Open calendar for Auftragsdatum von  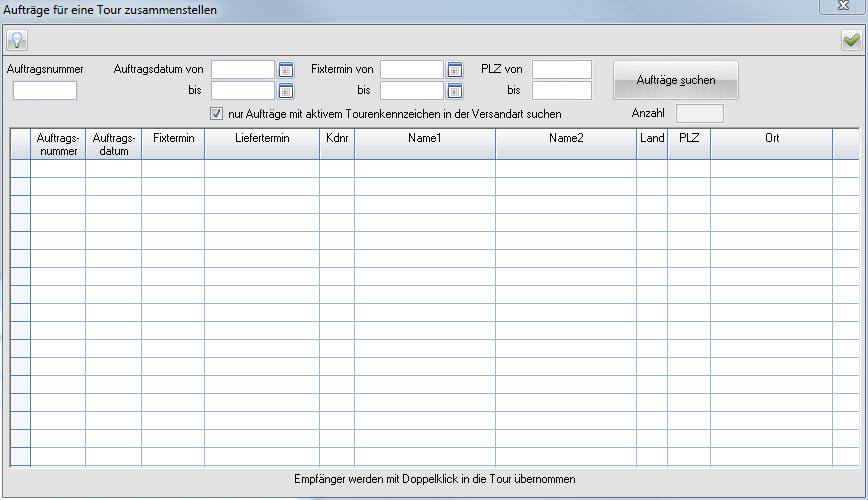(x=286, y=70)
